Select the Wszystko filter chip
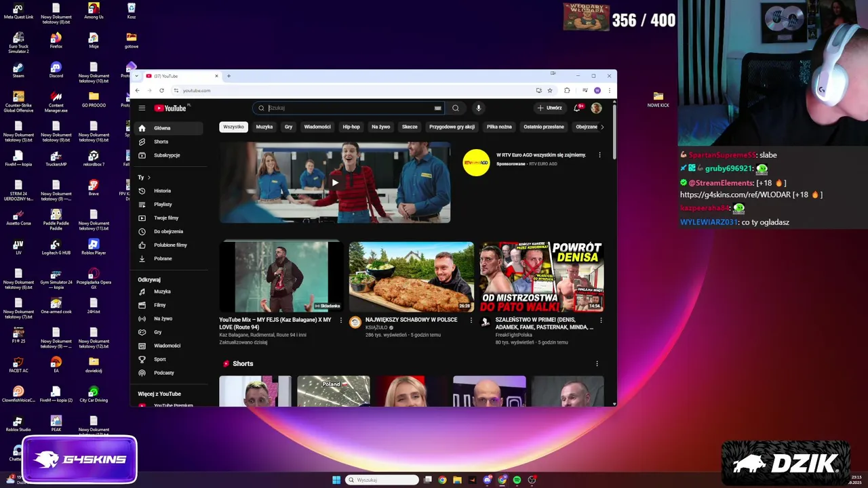The height and width of the screenshot is (488, 868). click(234, 127)
